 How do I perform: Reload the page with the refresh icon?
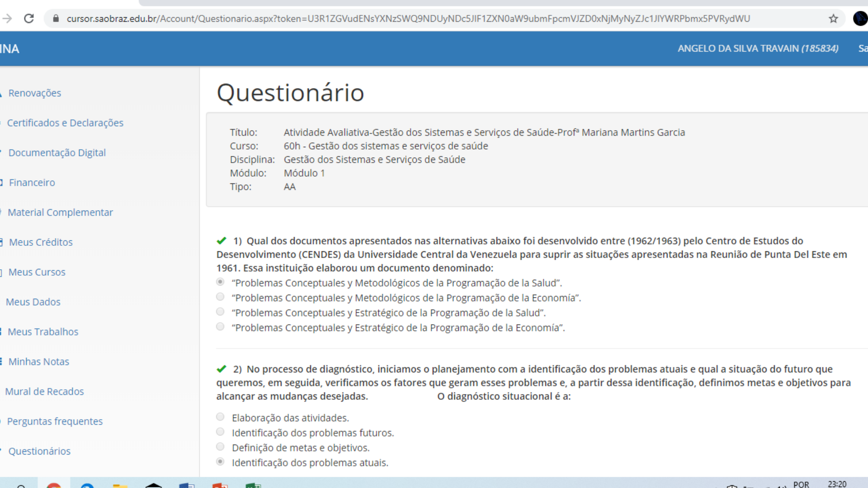pos(29,19)
